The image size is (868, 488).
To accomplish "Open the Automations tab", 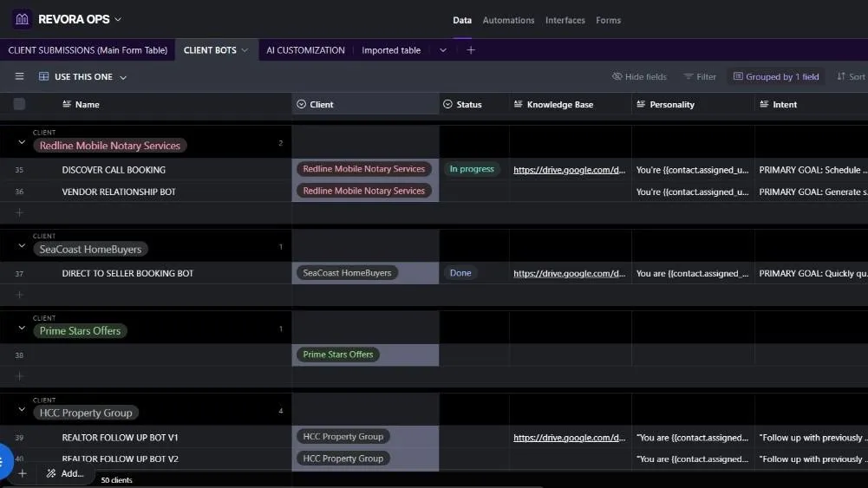I will coord(508,20).
